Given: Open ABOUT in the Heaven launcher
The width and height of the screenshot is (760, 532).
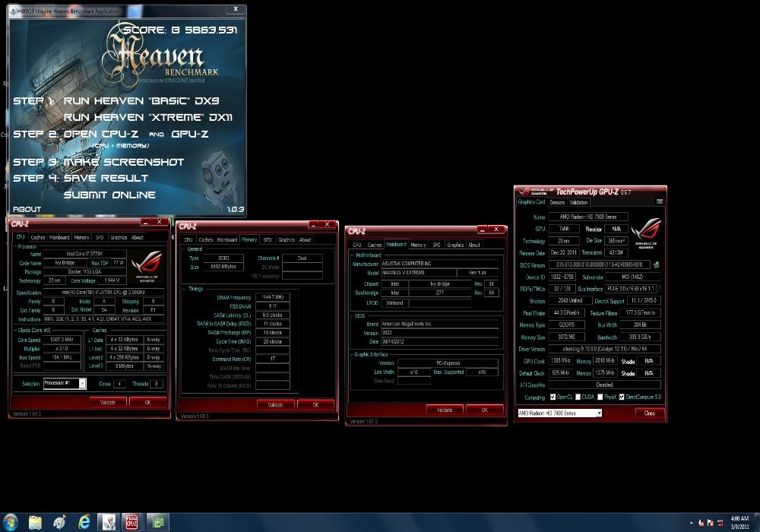Looking at the screenshot, I should click(27, 209).
